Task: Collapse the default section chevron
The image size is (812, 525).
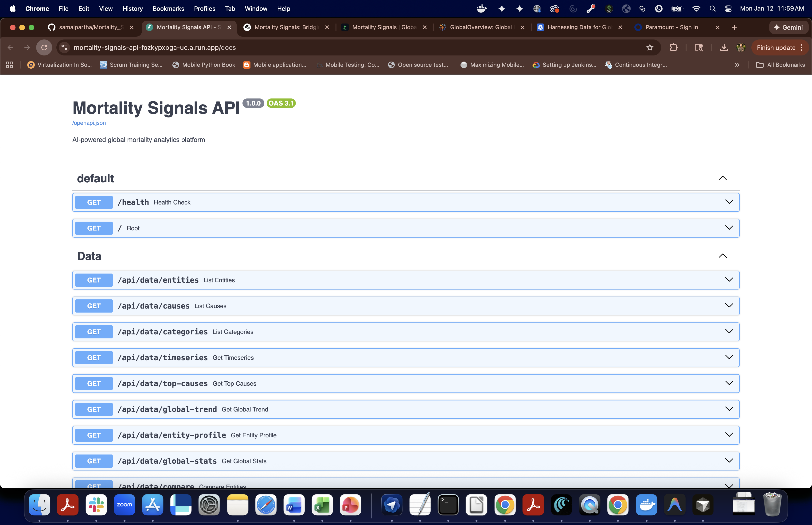Action: pos(722,178)
